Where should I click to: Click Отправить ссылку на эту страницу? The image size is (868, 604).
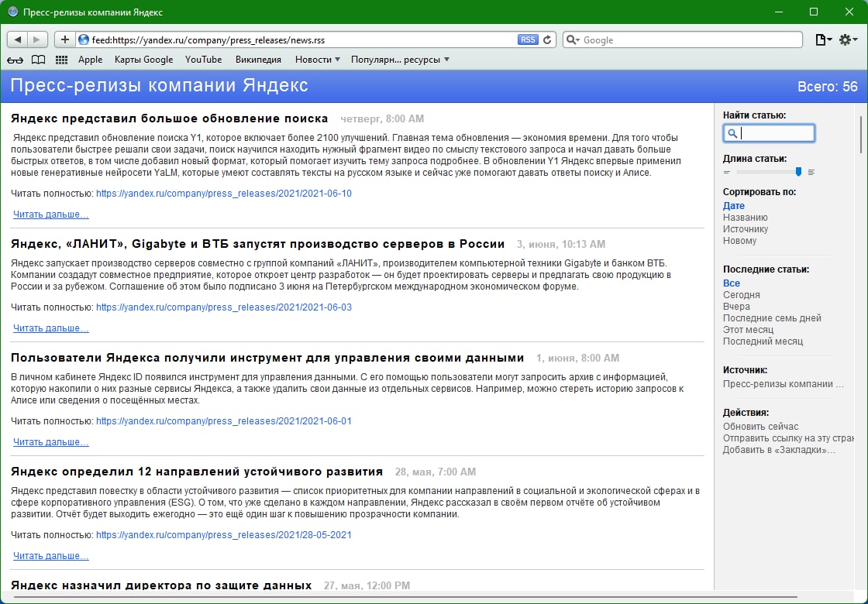(x=788, y=438)
